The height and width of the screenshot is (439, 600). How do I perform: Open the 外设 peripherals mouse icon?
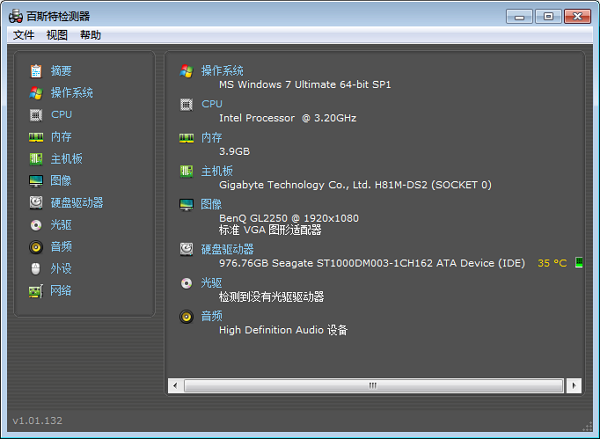pos(36,269)
